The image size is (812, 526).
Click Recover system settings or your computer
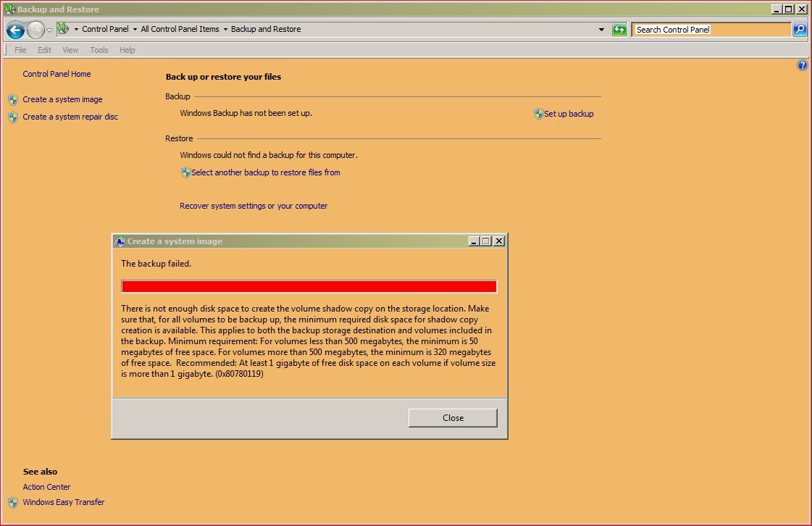click(x=254, y=206)
